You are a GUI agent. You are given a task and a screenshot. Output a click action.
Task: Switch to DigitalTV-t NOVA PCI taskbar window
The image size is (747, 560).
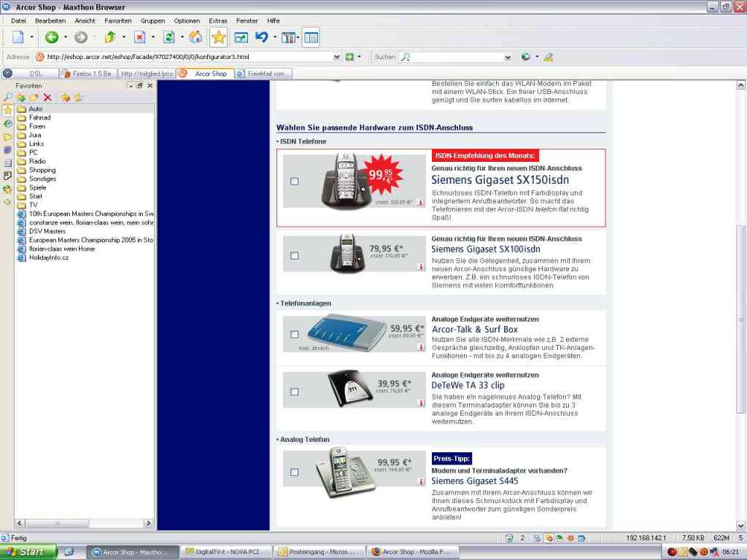226,552
